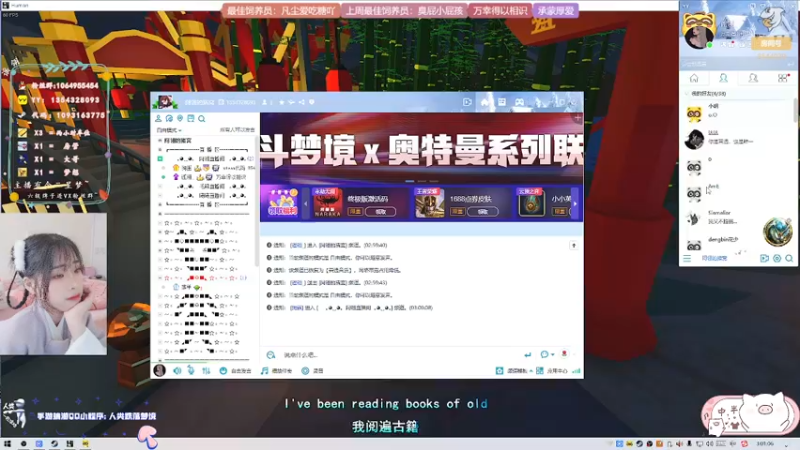This screenshot has width=800, height=450.
Task: Collapse the top channel group in tree
Action: point(160,140)
